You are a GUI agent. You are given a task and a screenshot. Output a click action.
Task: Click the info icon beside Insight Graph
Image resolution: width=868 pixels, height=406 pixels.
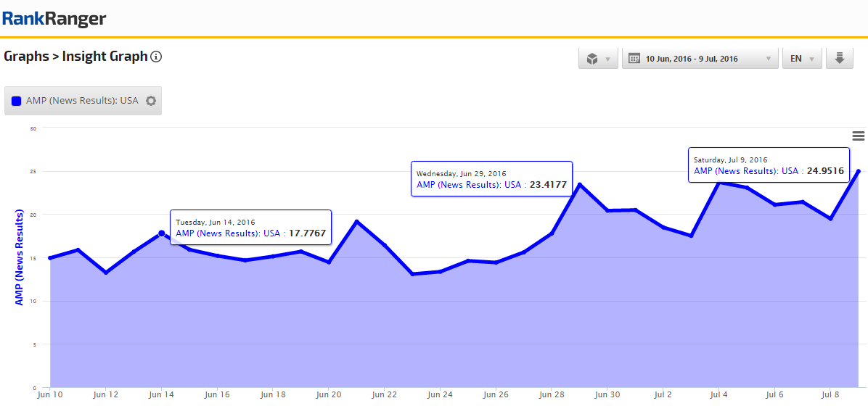point(156,57)
